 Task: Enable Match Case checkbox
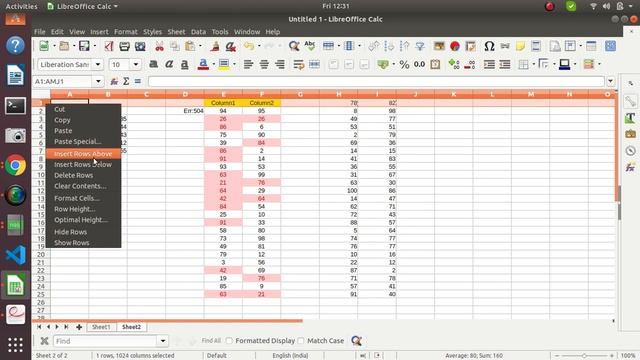click(301, 340)
